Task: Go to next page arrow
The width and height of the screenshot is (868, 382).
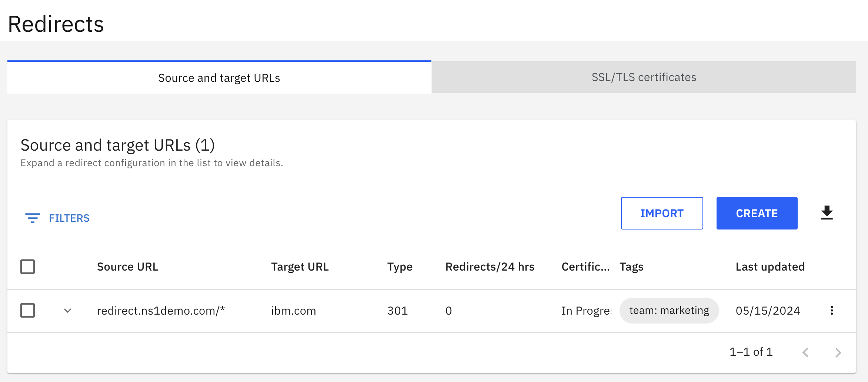Action: coord(838,352)
